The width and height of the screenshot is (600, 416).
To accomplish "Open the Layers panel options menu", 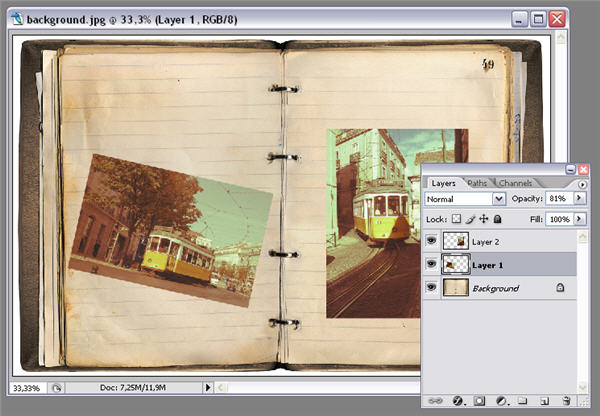I will (583, 184).
